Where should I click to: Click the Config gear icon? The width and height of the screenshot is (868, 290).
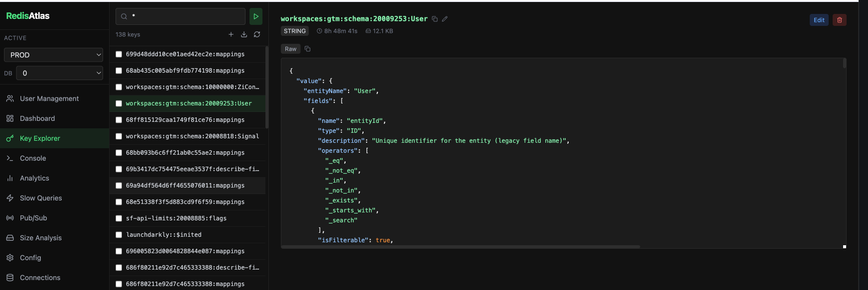pos(10,258)
